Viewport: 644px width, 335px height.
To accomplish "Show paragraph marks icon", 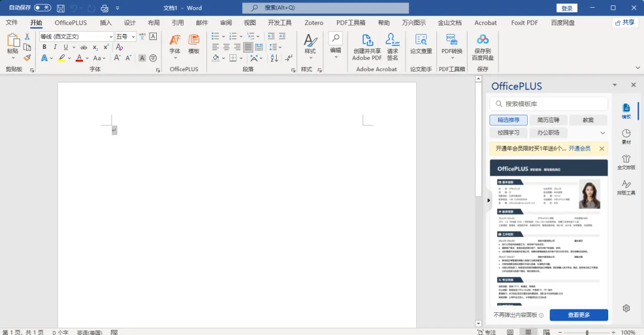I will click(x=289, y=58).
